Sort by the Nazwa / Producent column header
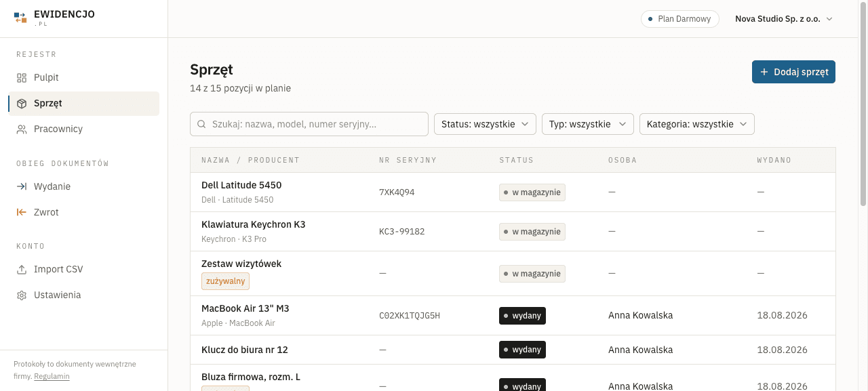 (x=250, y=160)
